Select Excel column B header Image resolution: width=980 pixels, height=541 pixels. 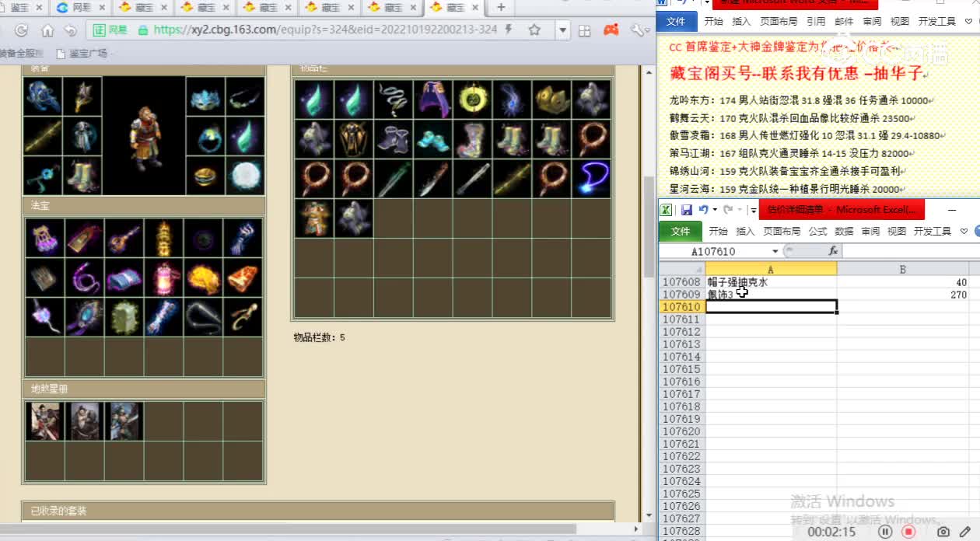click(x=902, y=269)
